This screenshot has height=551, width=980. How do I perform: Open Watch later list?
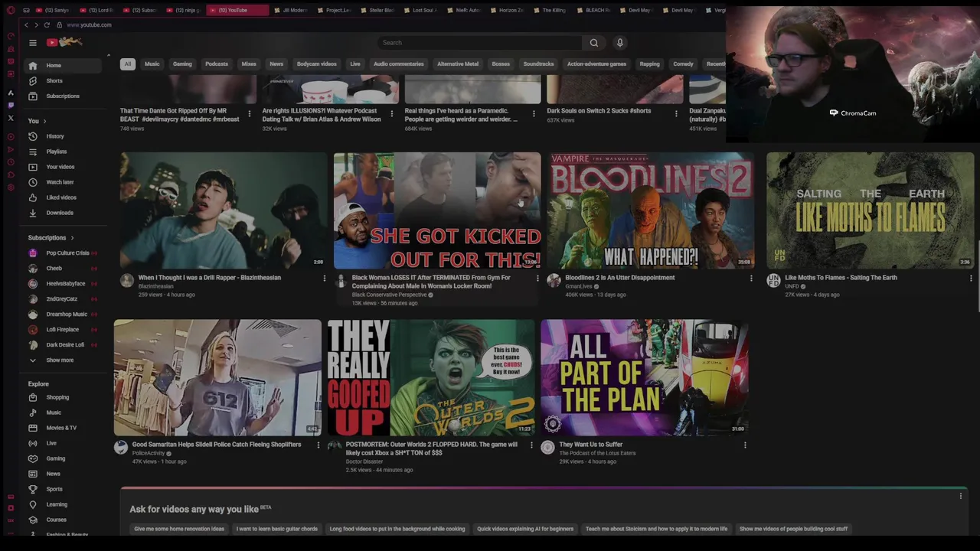coord(62,182)
